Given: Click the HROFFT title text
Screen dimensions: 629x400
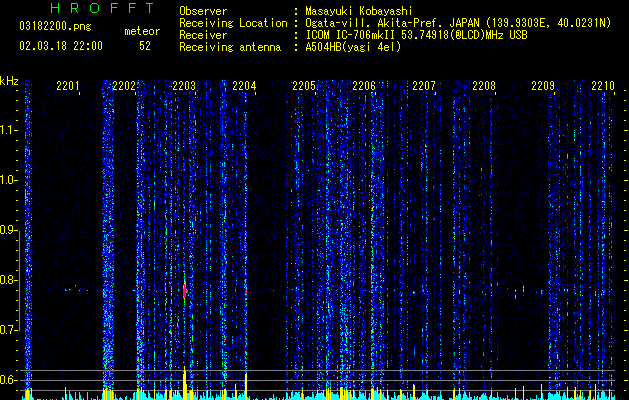Looking at the screenshot, I should 102,8.
